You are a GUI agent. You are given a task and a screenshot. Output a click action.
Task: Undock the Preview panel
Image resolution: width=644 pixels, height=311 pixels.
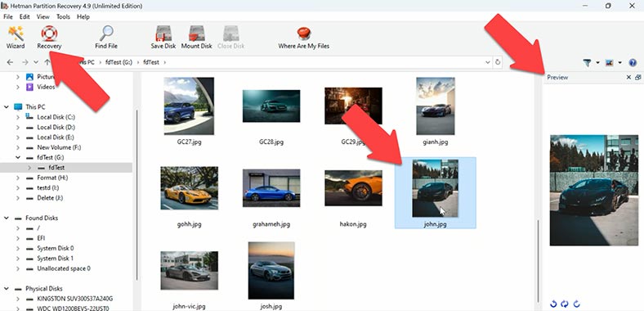(637, 77)
